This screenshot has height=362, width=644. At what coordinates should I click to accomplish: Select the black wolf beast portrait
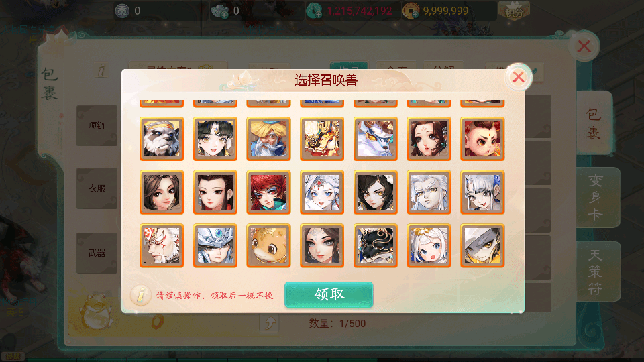point(376,245)
